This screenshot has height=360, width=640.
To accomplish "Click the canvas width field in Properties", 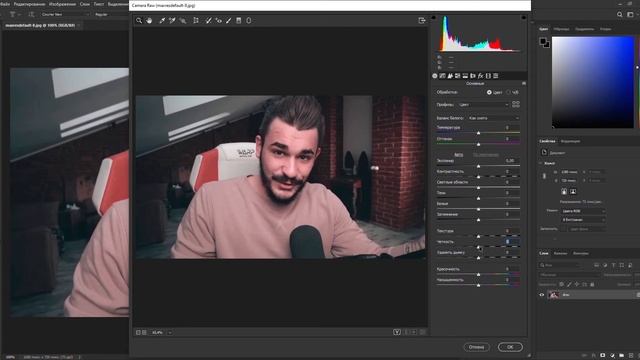I will pyautogui.click(x=569, y=172).
